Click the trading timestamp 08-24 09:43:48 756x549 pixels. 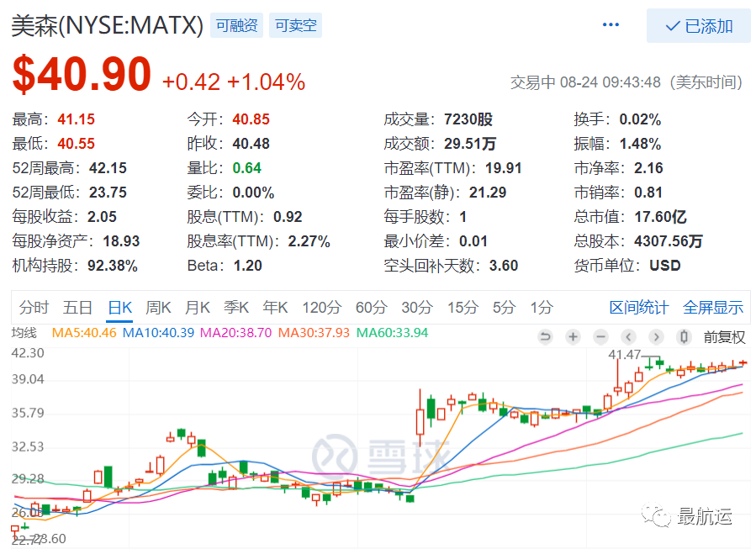(611, 82)
